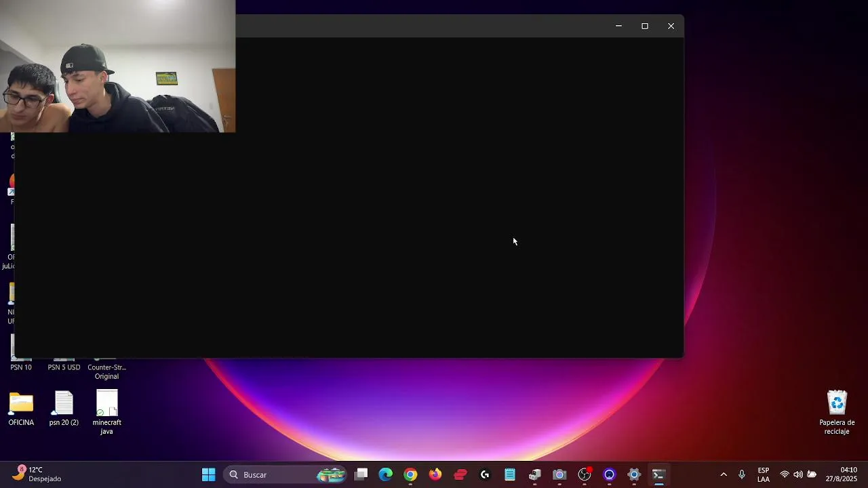This screenshot has width=868, height=488.
Task: Open the Notepad taskbar icon
Action: tap(510, 474)
